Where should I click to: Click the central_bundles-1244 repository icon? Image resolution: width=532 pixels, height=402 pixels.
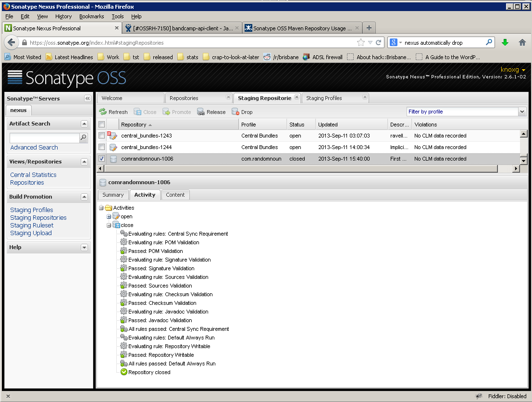tap(113, 147)
